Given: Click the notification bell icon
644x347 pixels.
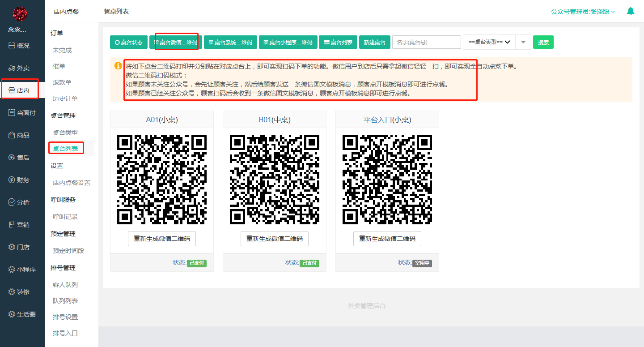Looking at the screenshot, I should coord(631,11).
